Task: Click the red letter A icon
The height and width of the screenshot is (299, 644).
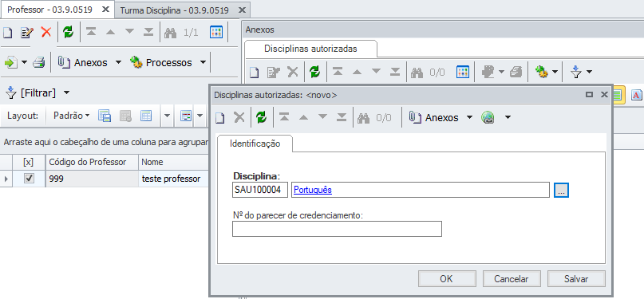Action: coord(637,95)
